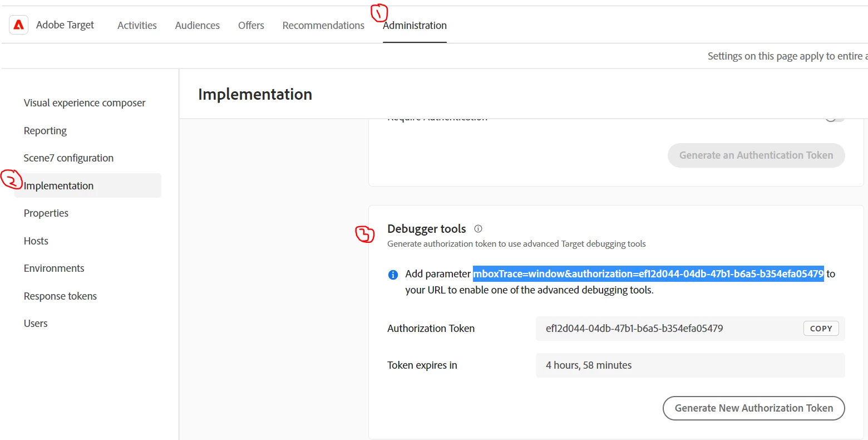Click Generate New Authorization Token
This screenshot has width=868, height=440.
(754, 408)
